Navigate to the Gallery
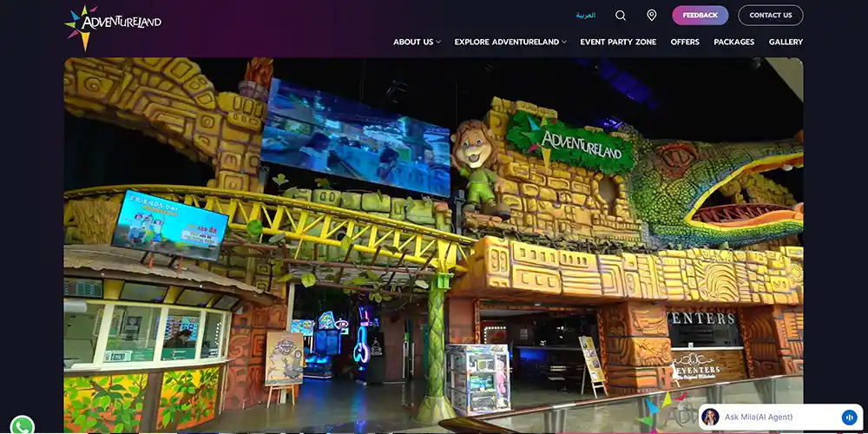The width and height of the screenshot is (868, 434). click(x=786, y=42)
